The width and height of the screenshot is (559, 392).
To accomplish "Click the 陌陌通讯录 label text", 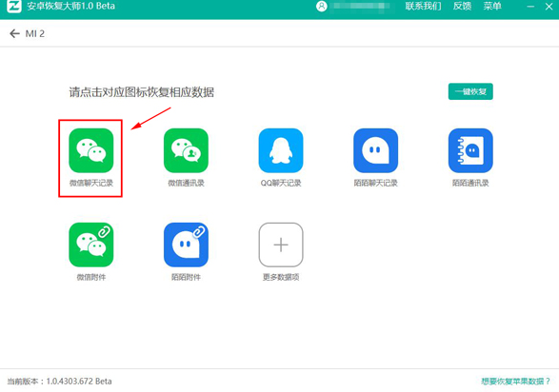I will 470,183.
